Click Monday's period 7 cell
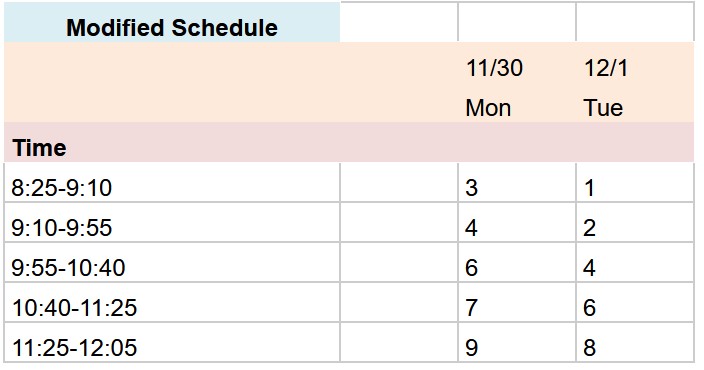This screenshot has width=704, height=370. click(517, 302)
